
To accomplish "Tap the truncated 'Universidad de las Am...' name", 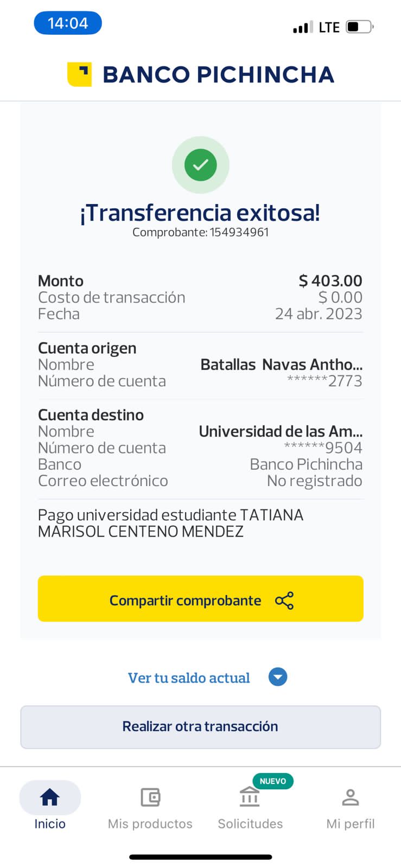I will [281, 431].
